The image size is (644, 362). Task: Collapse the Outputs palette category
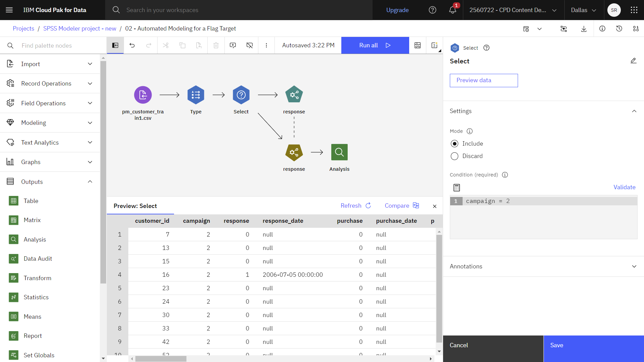coord(50,182)
